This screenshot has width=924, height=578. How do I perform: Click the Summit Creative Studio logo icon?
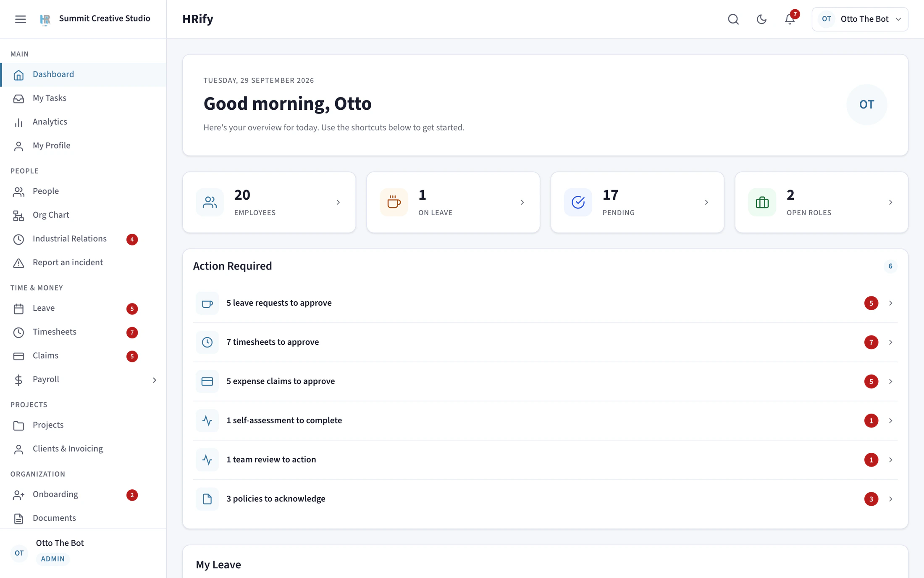coord(45,19)
